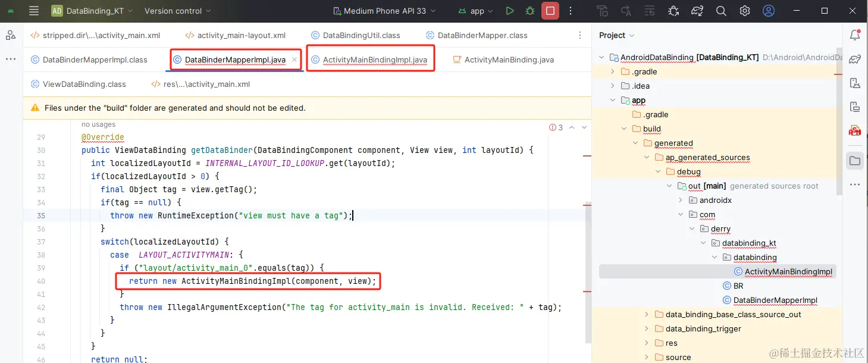Screen dimensions: 868x363
Task: Click the Android Studio logo icon
Action: (x=11, y=11)
